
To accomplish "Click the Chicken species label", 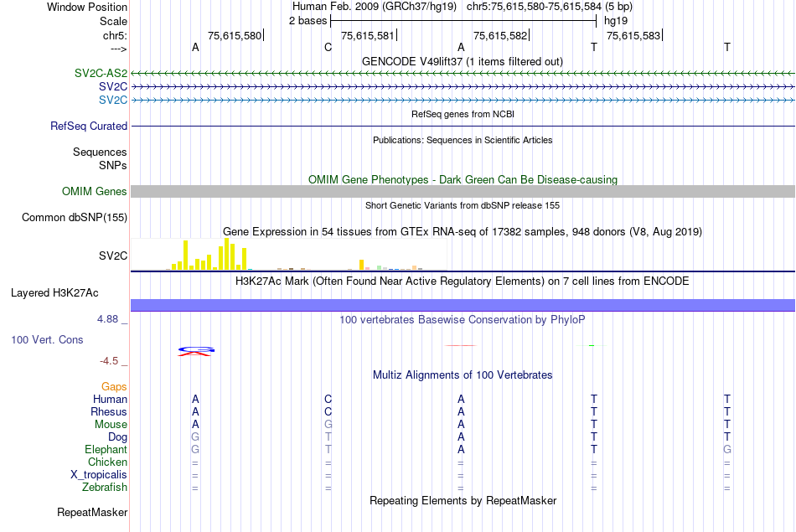I will [107, 462].
